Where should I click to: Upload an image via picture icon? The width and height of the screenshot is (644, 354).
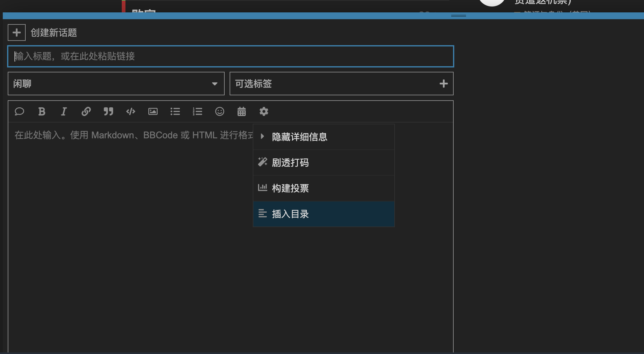click(153, 111)
